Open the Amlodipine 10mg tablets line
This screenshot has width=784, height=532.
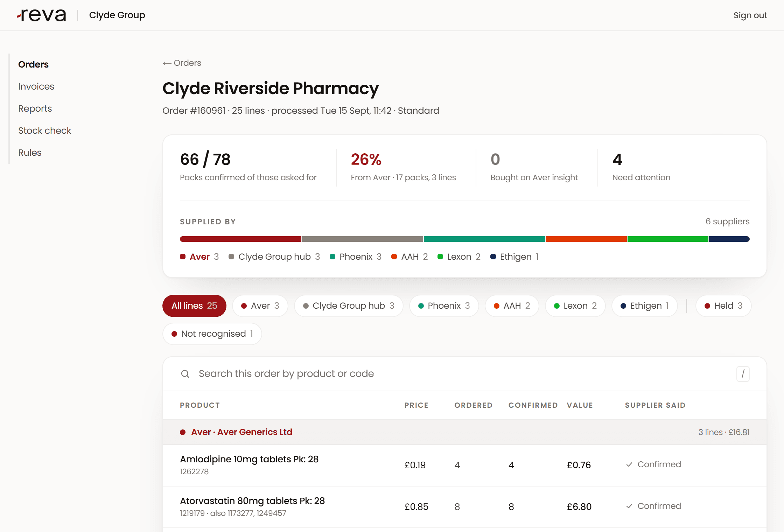tap(465, 465)
